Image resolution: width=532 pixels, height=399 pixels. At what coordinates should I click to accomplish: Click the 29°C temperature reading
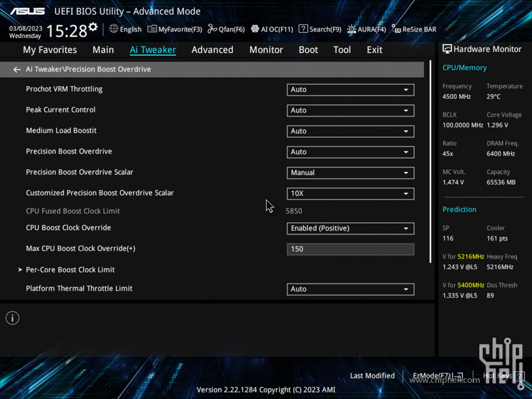[493, 97]
